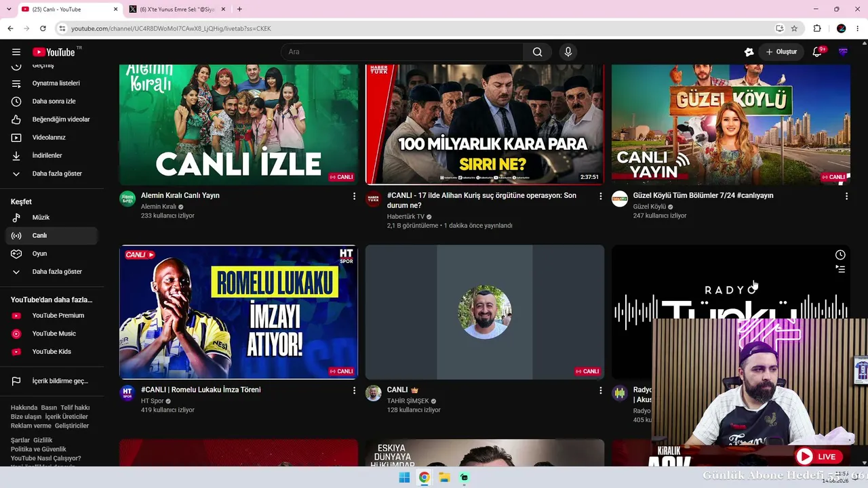Select Canlı in Keşfet section
868x488 pixels.
(x=51, y=236)
